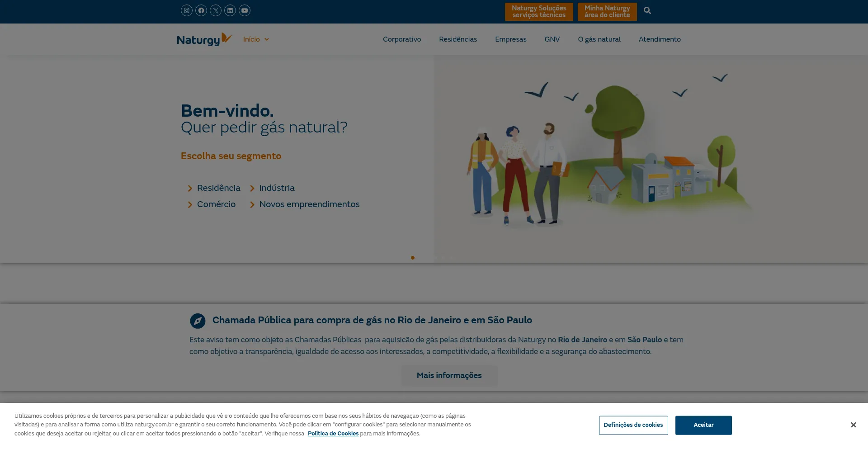Open the O gás natural menu
The width and height of the screenshot is (868, 449).
point(599,39)
